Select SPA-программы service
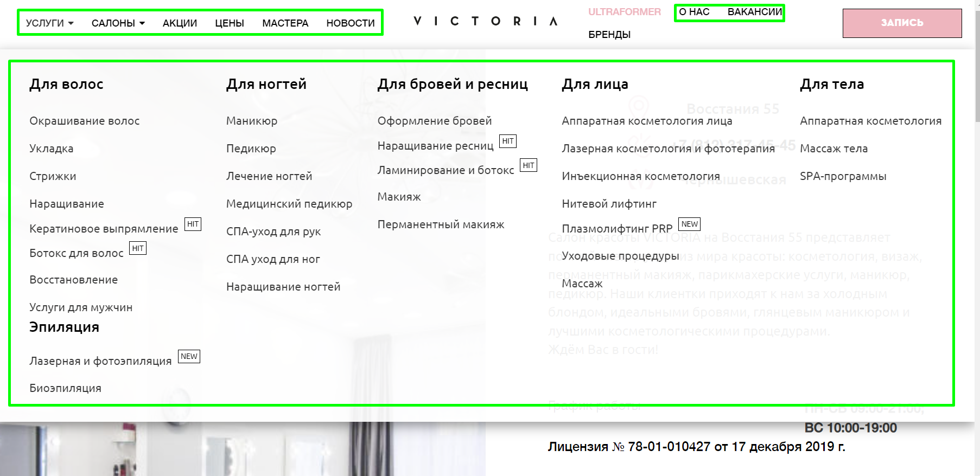The image size is (980, 476). coord(843,176)
